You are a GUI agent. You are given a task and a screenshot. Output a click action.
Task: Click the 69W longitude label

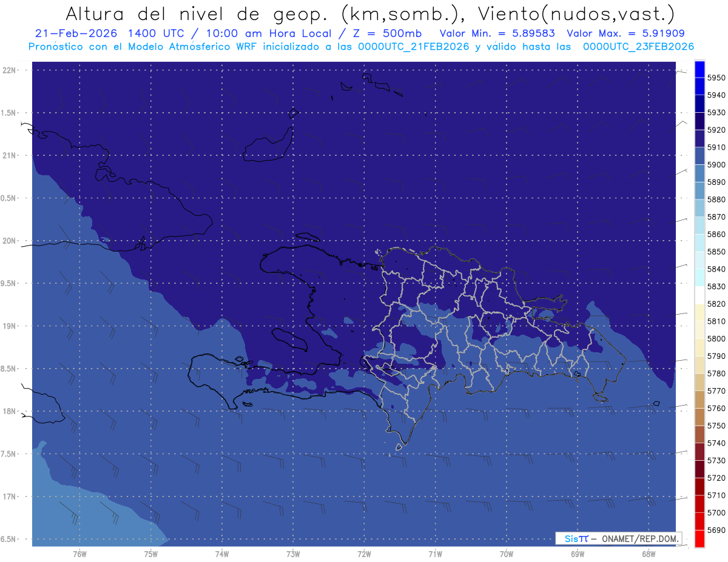[578, 554]
